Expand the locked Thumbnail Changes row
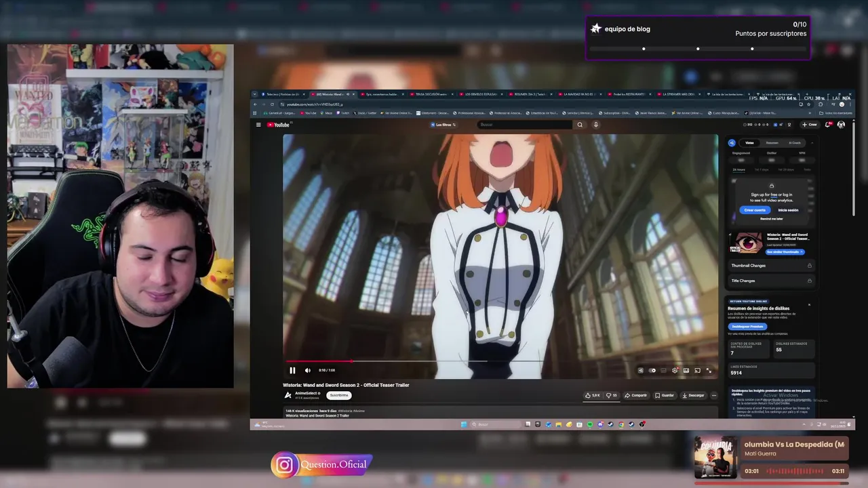This screenshot has height=488, width=868. tap(772, 266)
